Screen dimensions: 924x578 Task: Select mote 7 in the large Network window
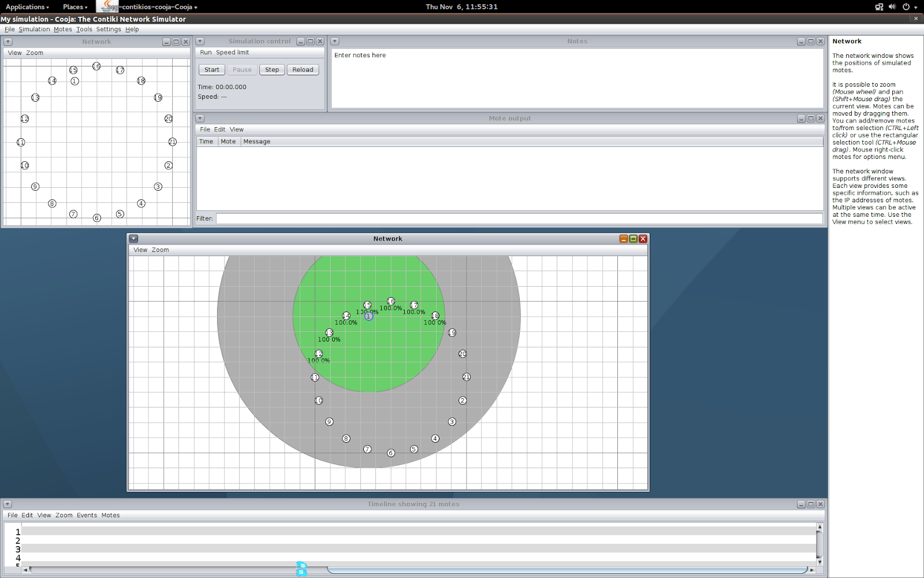367,449
